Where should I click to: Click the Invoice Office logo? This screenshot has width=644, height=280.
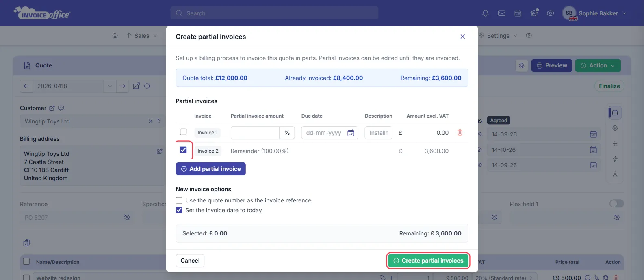coord(42,13)
